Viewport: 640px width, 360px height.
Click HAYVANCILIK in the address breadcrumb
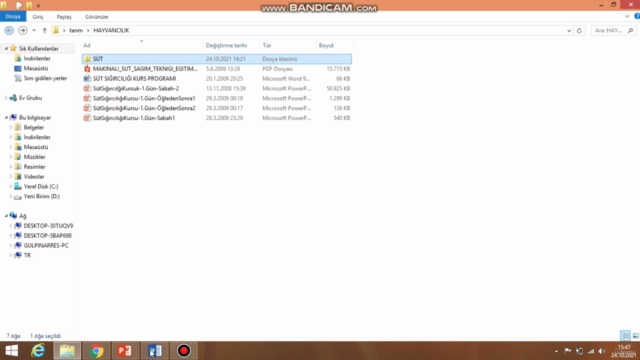[111, 31]
